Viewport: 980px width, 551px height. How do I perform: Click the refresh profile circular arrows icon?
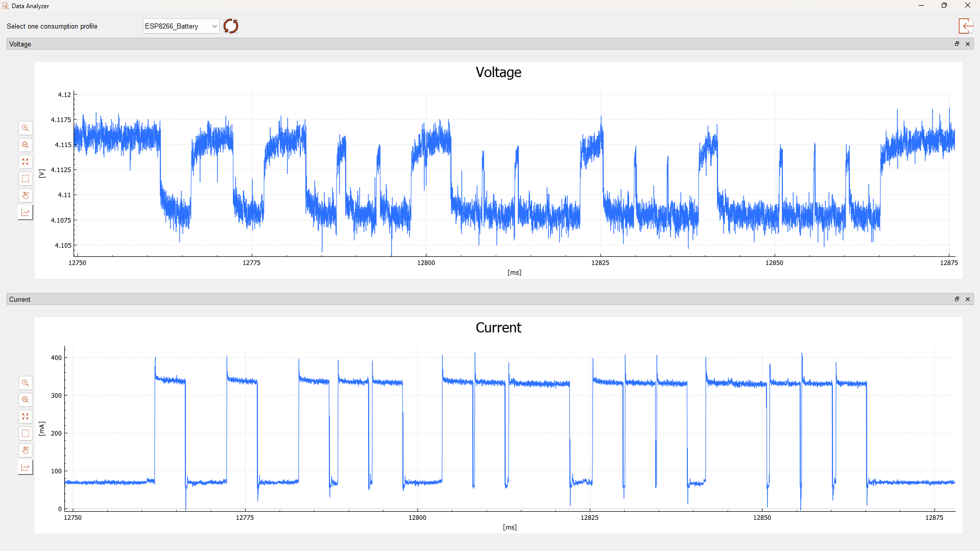click(x=231, y=26)
